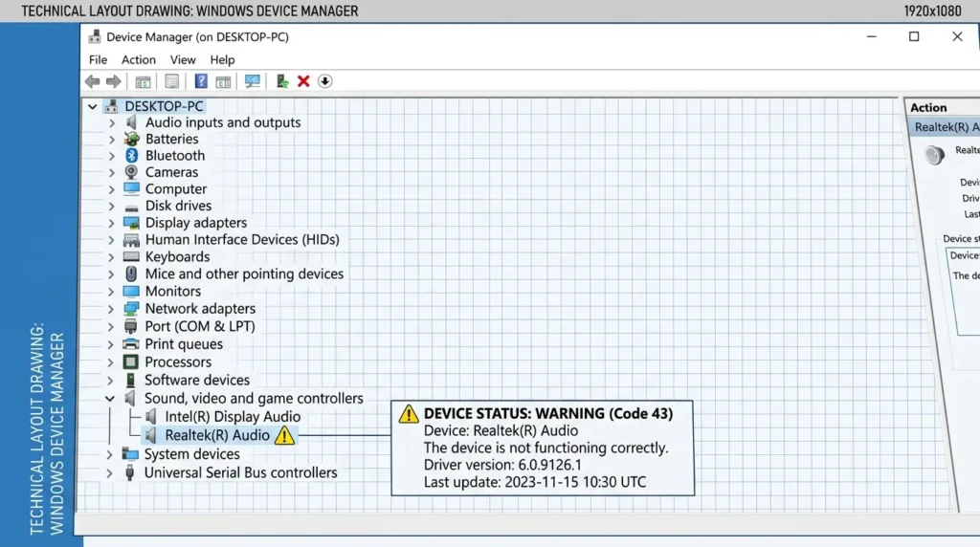Open the Action menu
This screenshot has width=980, height=547.
139,60
